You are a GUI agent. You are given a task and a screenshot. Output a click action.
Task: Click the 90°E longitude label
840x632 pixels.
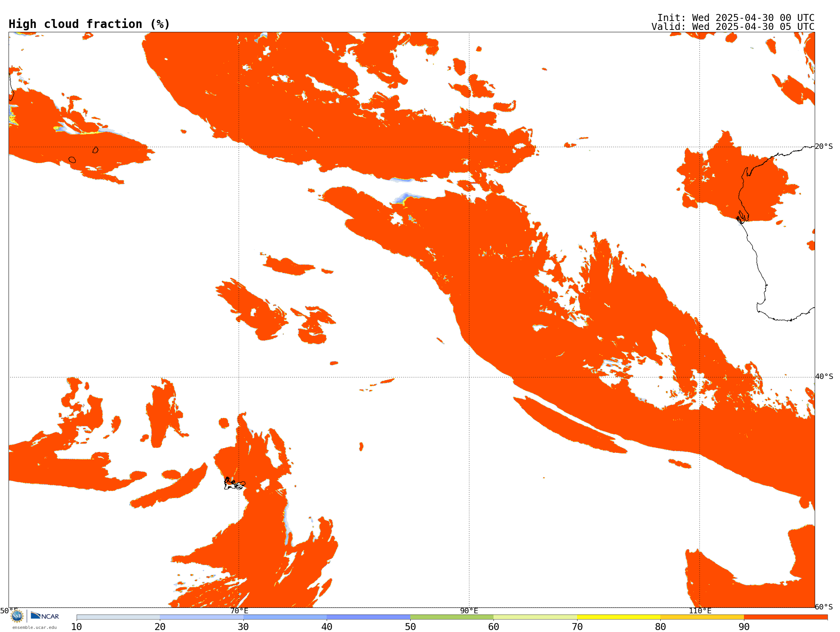(469, 611)
